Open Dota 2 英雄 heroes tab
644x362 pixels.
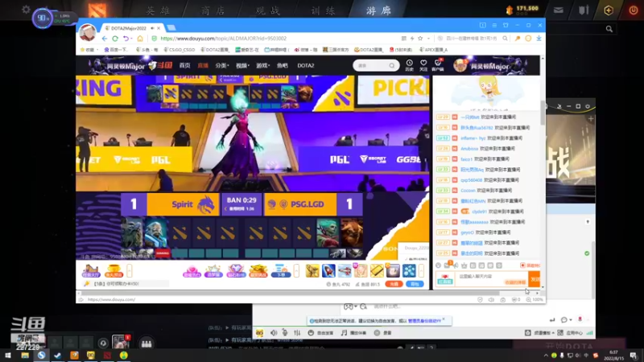pyautogui.click(x=158, y=10)
